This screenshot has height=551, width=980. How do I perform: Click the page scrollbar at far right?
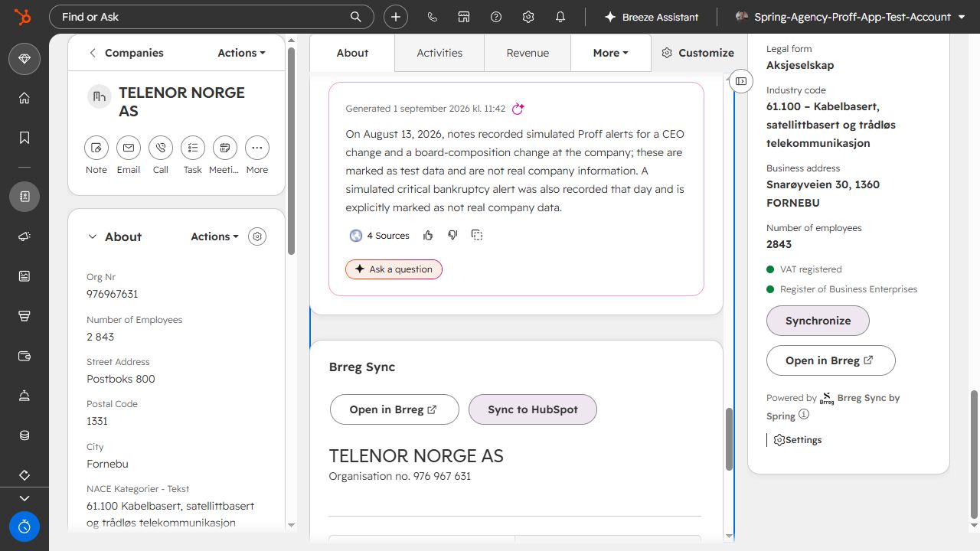pos(974,455)
